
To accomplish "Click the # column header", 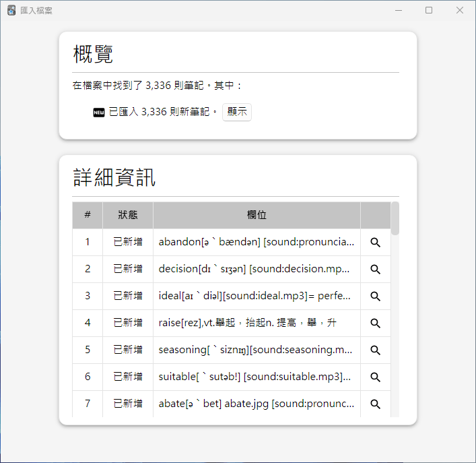I will click(88, 215).
